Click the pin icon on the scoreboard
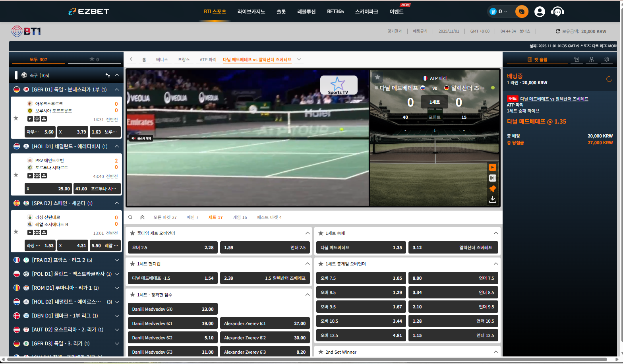623x364 pixels. [493, 189]
